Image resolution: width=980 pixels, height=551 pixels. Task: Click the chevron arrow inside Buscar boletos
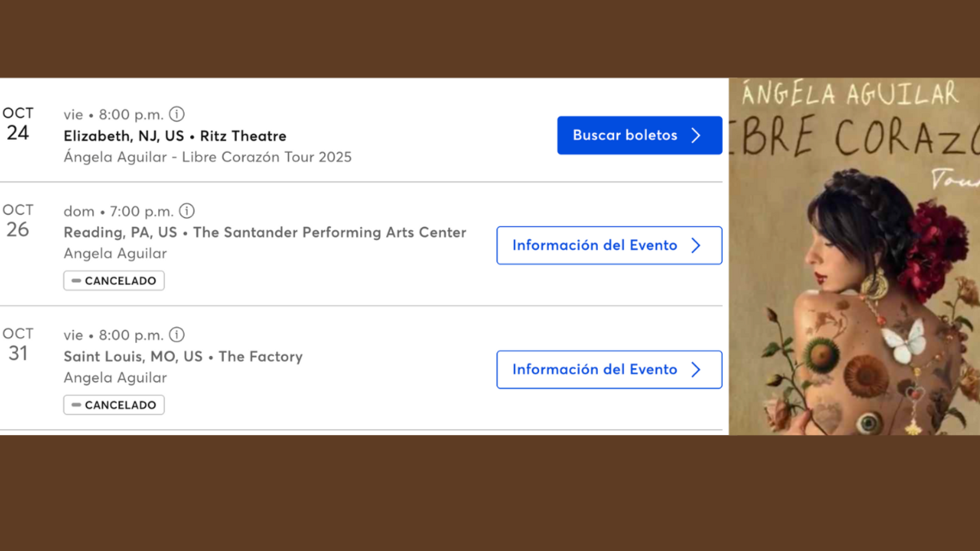[696, 135]
